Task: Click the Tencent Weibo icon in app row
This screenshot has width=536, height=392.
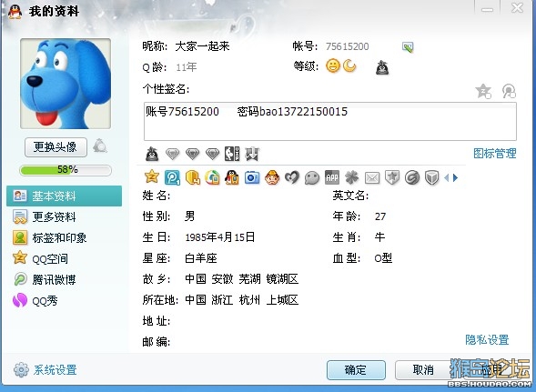Action: point(172,177)
